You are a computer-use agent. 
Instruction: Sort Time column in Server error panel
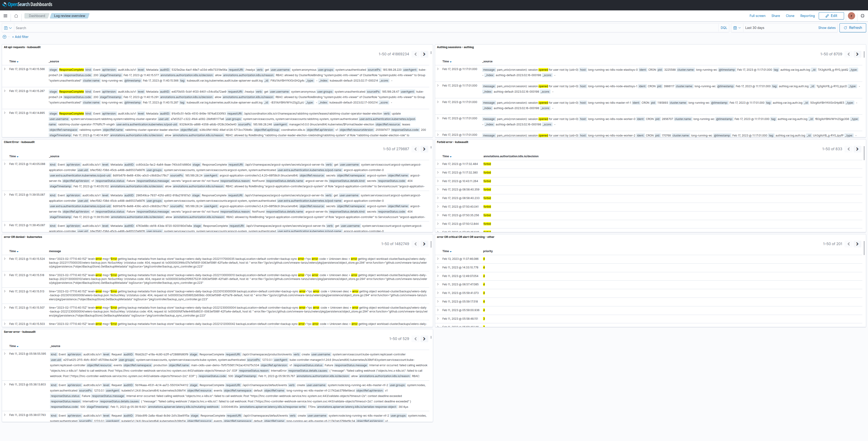(x=14, y=346)
